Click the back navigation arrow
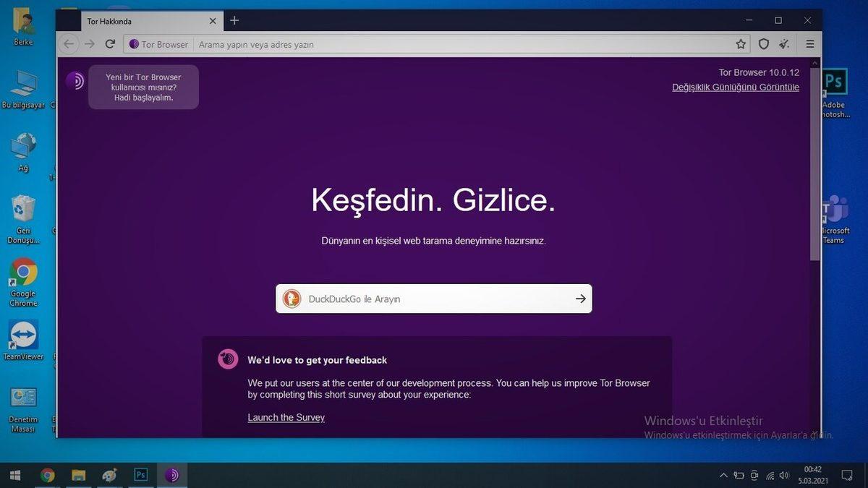The height and width of the screenshot is (488, 868). (x=69, y=44)
